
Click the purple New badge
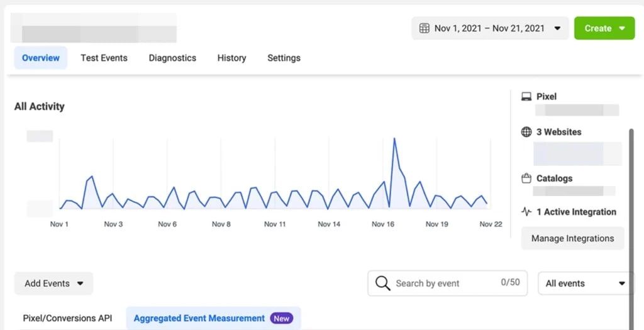(x=281, y=319)
